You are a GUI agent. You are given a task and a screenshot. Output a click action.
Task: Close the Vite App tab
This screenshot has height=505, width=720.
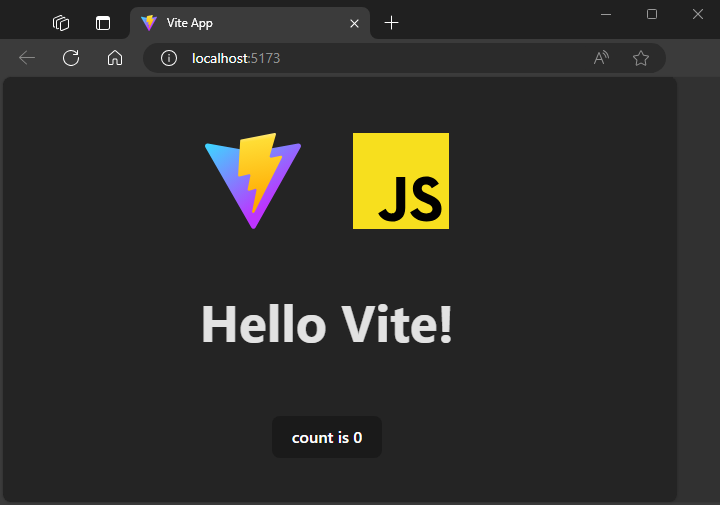pyautogui.click(x=354, y=23)
